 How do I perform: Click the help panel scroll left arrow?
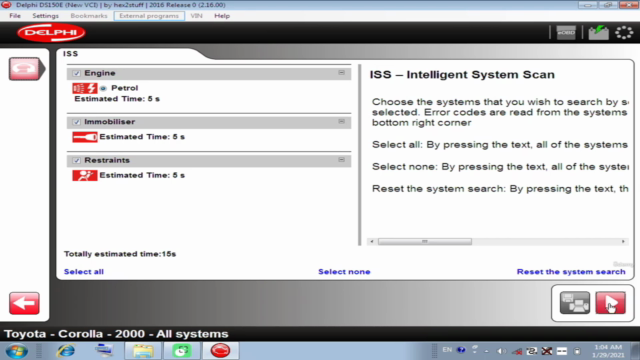pyautogui.click(x=371, y=242)
